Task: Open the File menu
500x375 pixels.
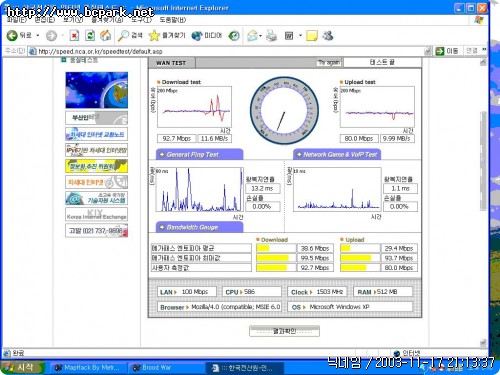Action: pos(16,20)
